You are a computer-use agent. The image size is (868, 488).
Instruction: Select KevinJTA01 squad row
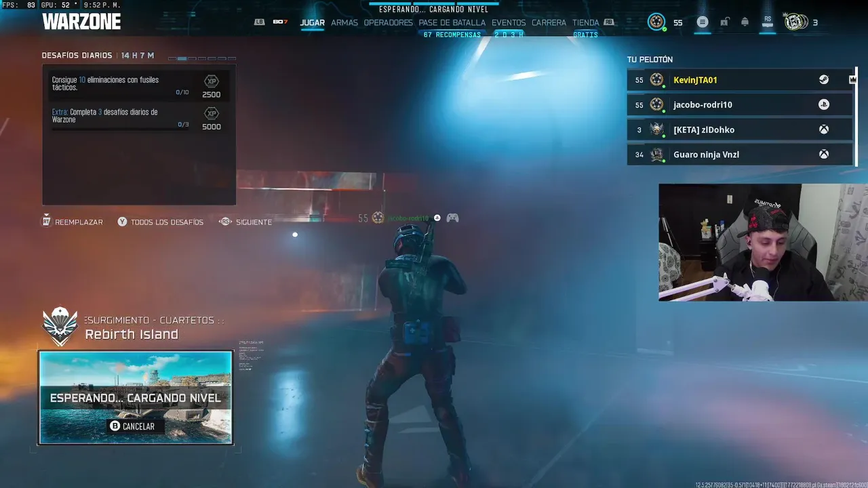coord(740,80)
